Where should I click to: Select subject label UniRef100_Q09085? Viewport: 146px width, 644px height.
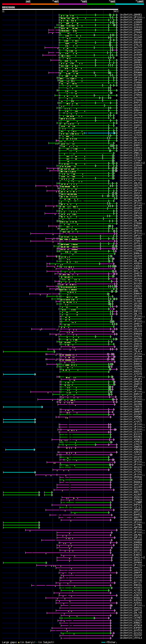pyautogui.click(x=131, y=55)
